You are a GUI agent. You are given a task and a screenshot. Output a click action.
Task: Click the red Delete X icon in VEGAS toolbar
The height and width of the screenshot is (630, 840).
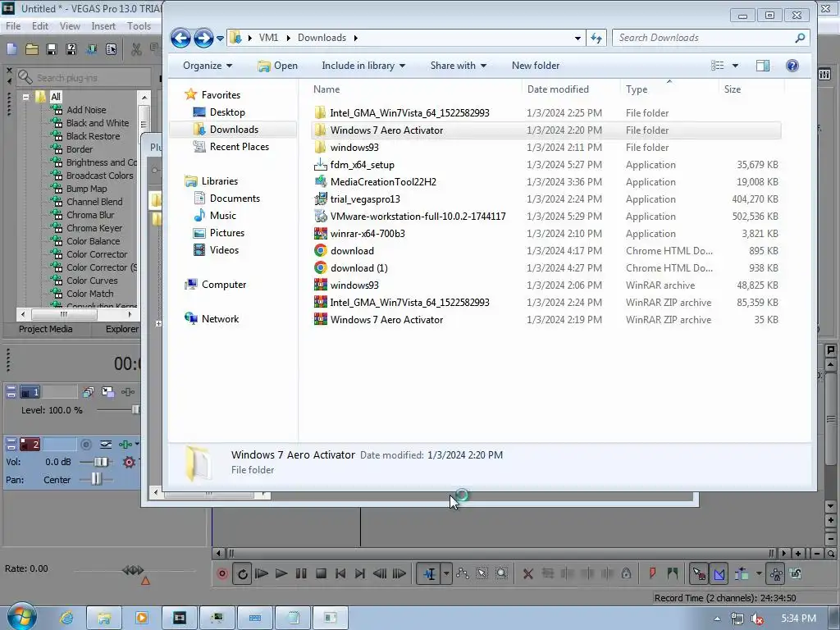(x=527, y=573)
